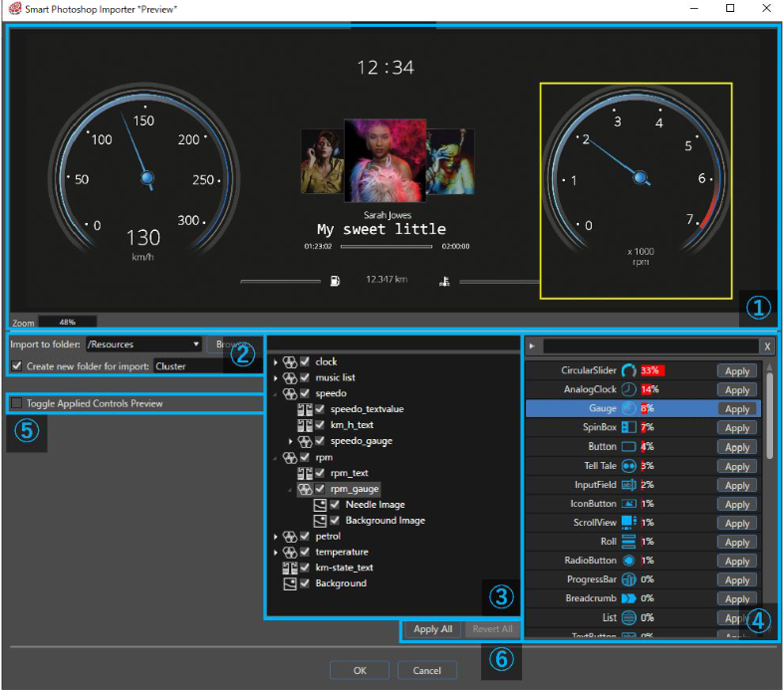Select the Background Image tree item
Image resolution: width=784 pixels, height=691 pixels.
click(385, 521)
